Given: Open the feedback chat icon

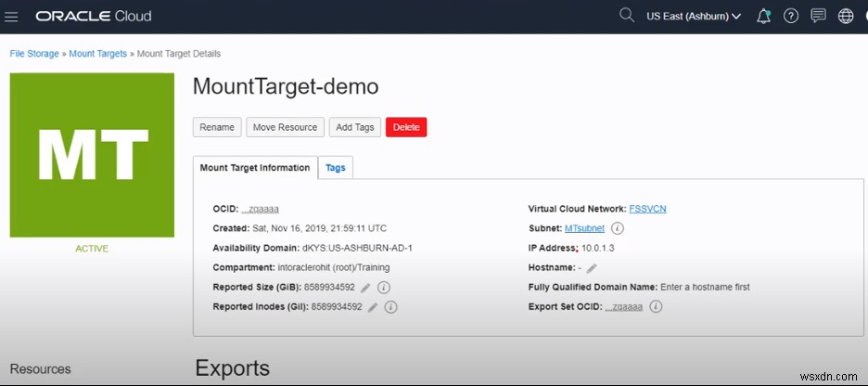Looking at the screenshot, I should [x=818, y=16].
